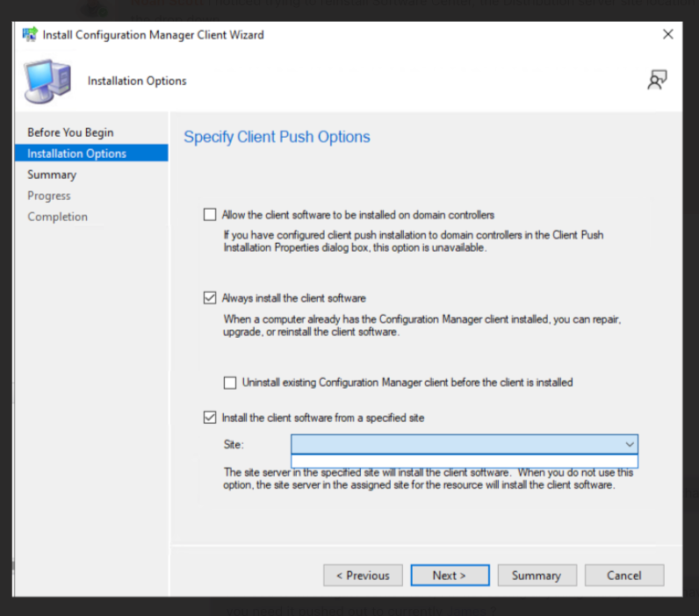Select Installation Options step in sidebar

pos(91,154)
